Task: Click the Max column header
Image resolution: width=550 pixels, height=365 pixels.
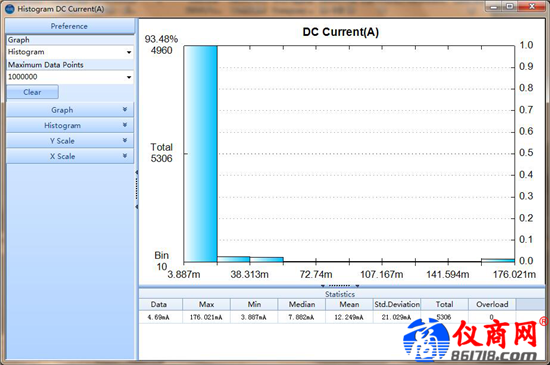Action: pyautogui.click(x=206, y=304)
